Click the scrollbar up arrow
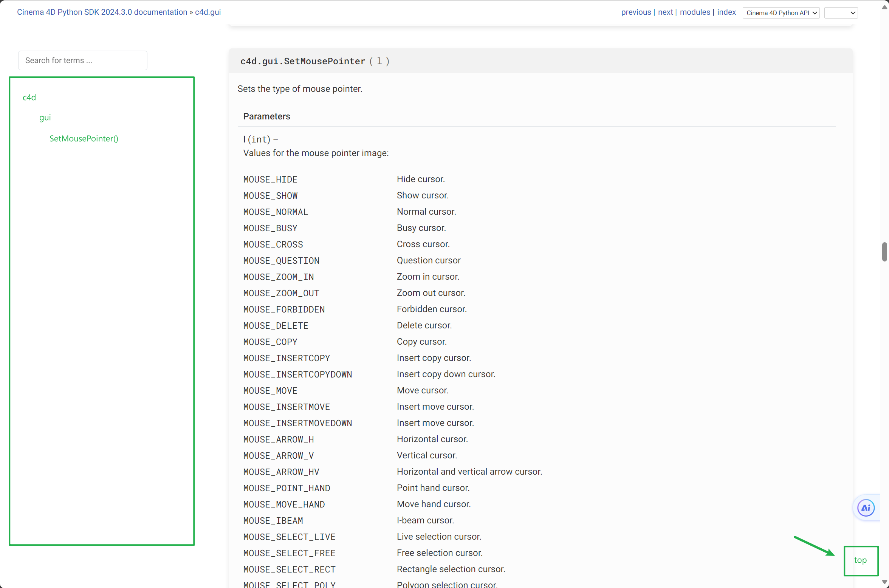This screenshot has height=588, width=889. pyautogui.click(x=884, y=7)
